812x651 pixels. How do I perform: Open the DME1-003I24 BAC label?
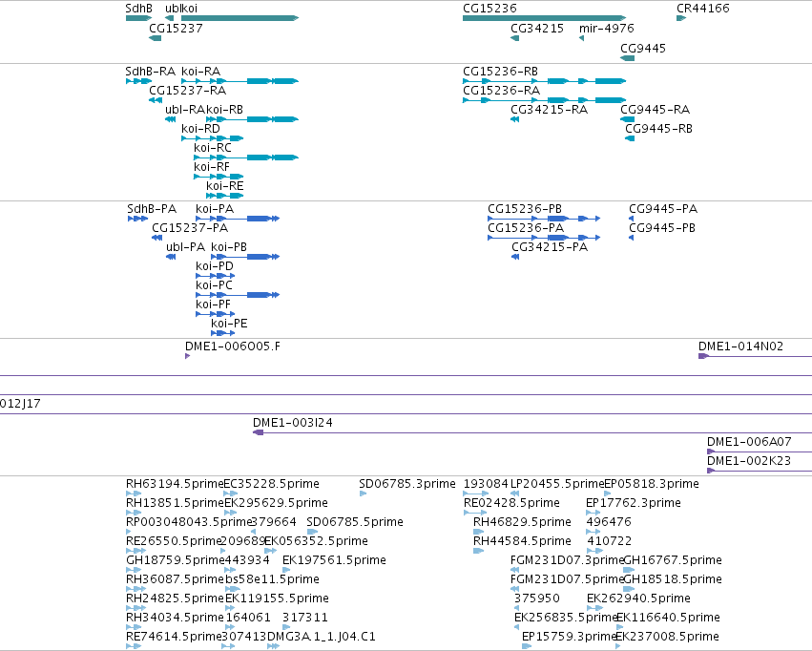point(293,423)
